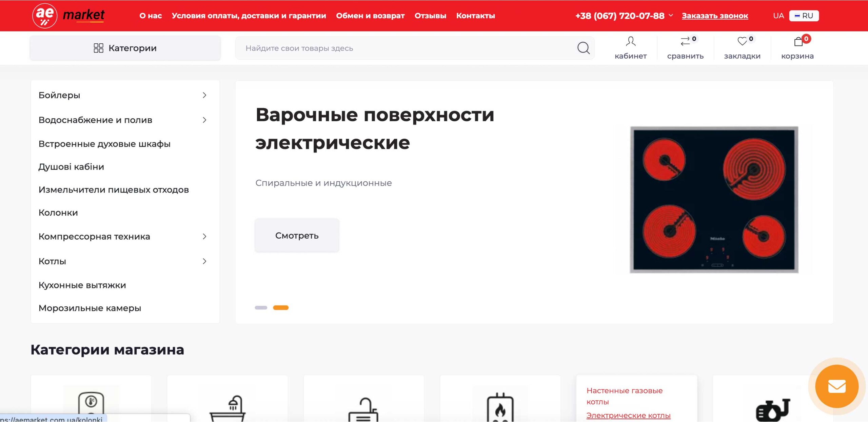Image resolution: width=868 pixels, height=422 pixels.
Task: Open the кабинет user account icon
Action: 630,42
